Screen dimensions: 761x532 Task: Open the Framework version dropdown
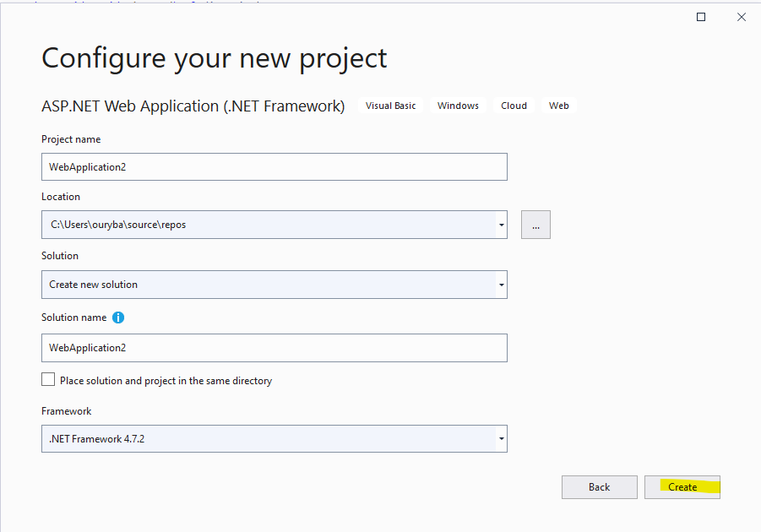502,438
